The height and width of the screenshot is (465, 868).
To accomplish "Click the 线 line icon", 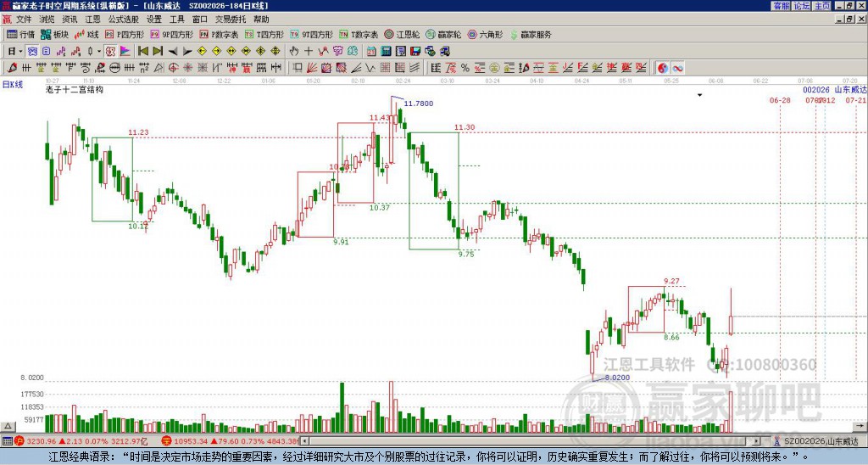I will click(x=353, y=52).
